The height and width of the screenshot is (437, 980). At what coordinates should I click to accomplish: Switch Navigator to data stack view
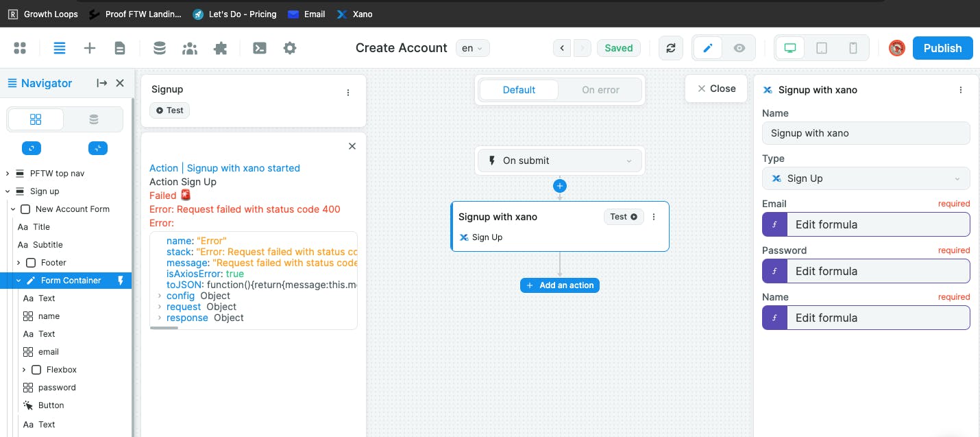[94, 119]
